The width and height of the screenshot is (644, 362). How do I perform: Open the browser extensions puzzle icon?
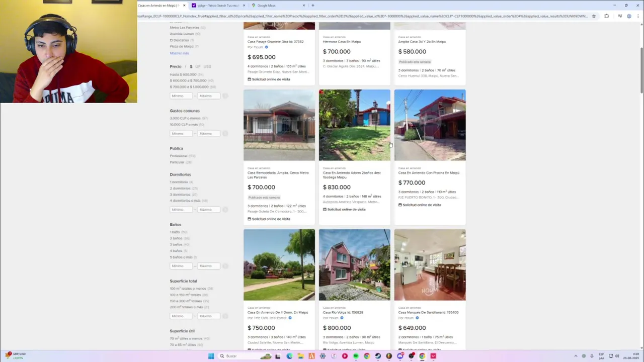[606, 16]
